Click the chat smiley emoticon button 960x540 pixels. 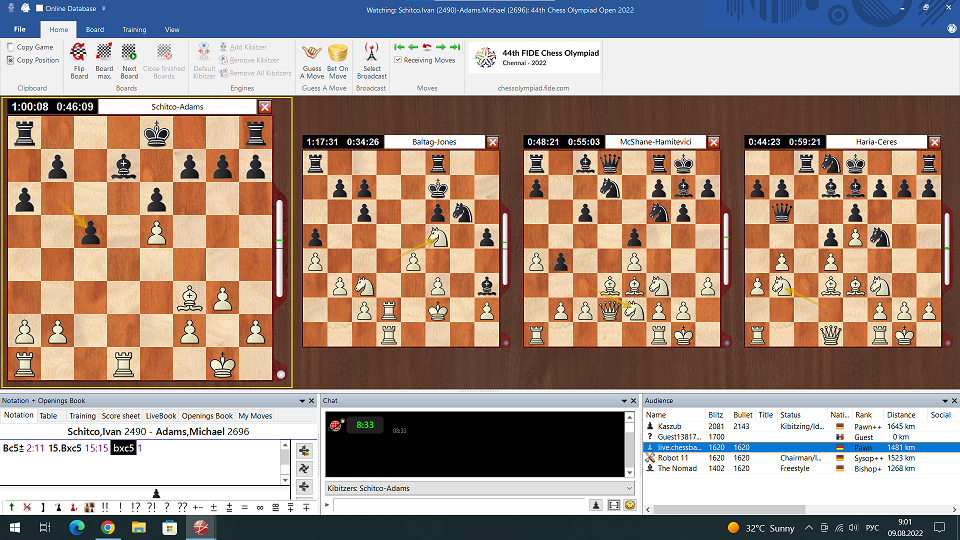pyautogui.click(x=629, y=504)
